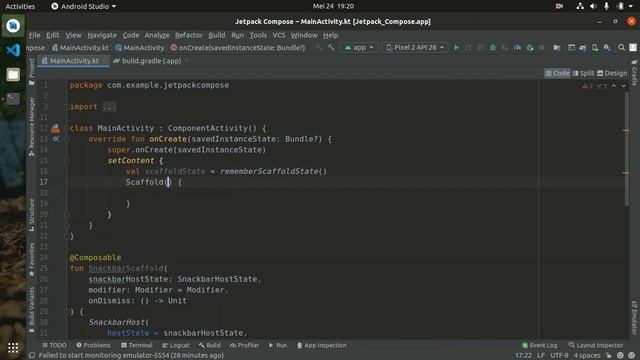Click the volume icon in system tray
This screenshot has width=640, height=360.
click(593, 6)
